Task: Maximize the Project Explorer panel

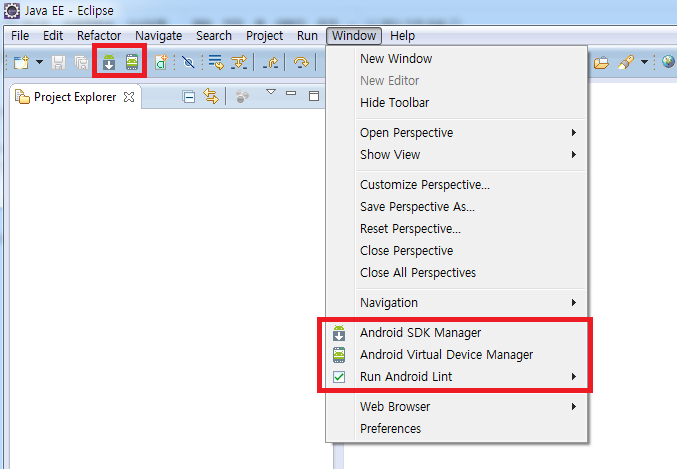Action: (x=314, y=96)
